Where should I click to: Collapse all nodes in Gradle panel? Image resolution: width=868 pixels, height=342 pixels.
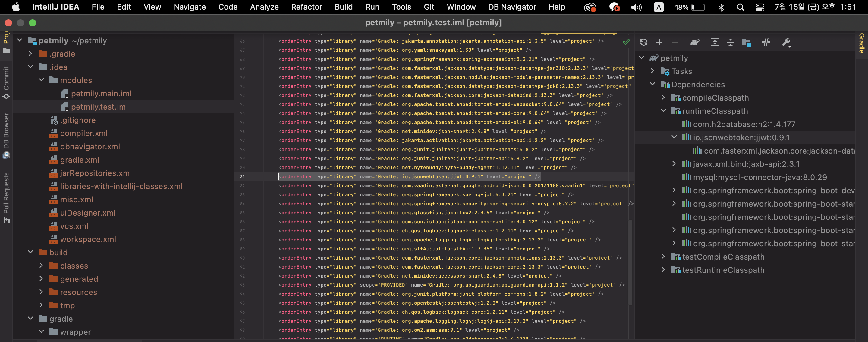[x=731, y=42]
